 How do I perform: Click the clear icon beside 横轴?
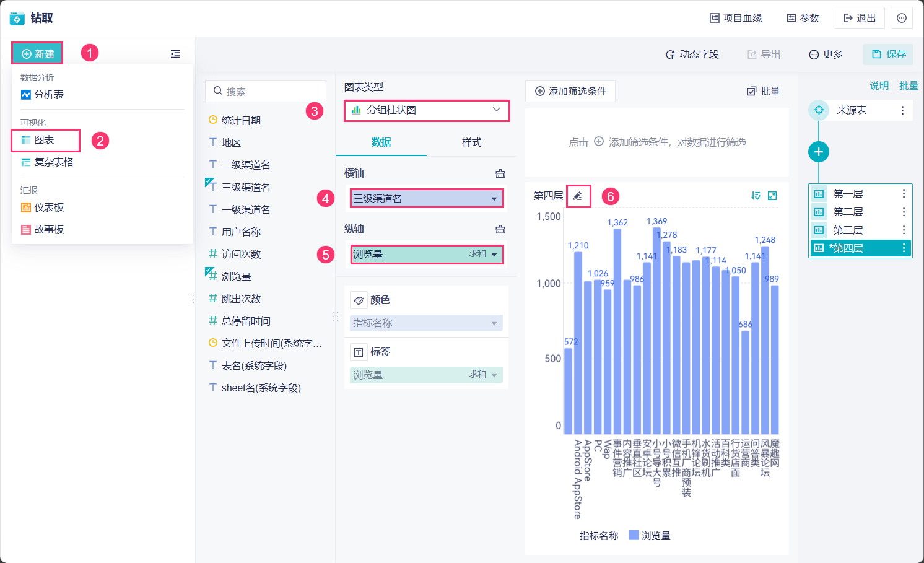pyautogui.click(x=500, y=173)
